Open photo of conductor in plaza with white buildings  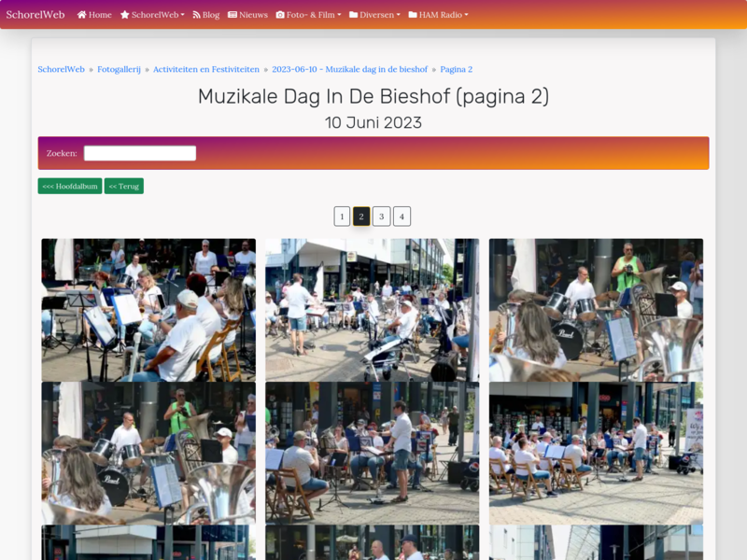point(372,310)
